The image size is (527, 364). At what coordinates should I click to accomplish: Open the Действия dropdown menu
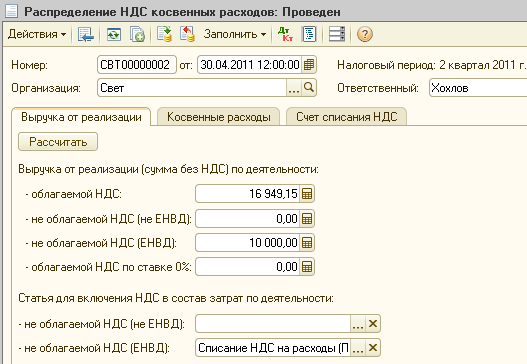point(37,34)
